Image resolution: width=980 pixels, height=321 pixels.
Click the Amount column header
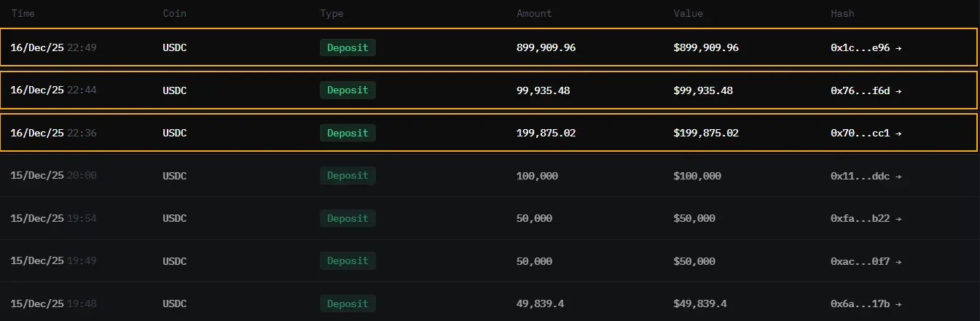pyautogui.click(x=534, y=13)
